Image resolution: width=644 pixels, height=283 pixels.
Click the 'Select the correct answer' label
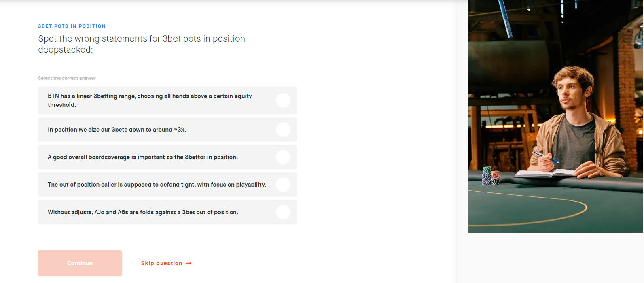[67, 78]
